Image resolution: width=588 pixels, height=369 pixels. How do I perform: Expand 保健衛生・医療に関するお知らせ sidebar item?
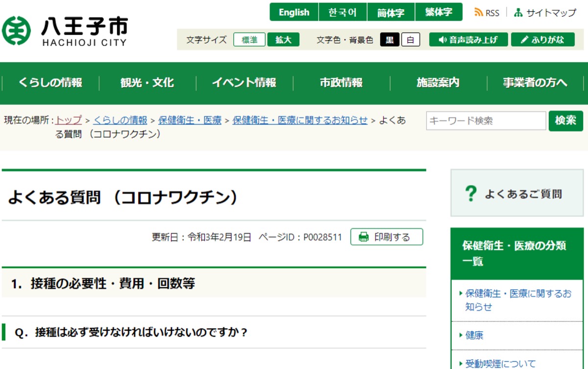pyautogui.click(x=517, y=300)
